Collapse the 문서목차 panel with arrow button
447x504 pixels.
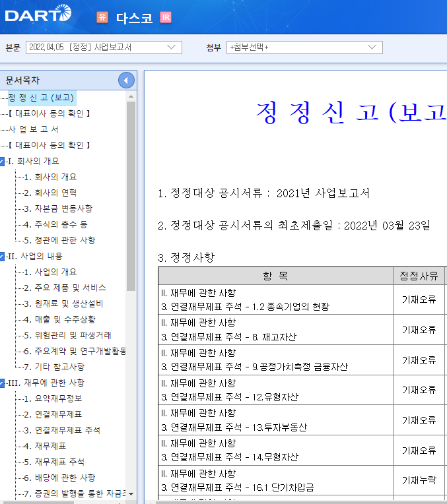(126, 80)
